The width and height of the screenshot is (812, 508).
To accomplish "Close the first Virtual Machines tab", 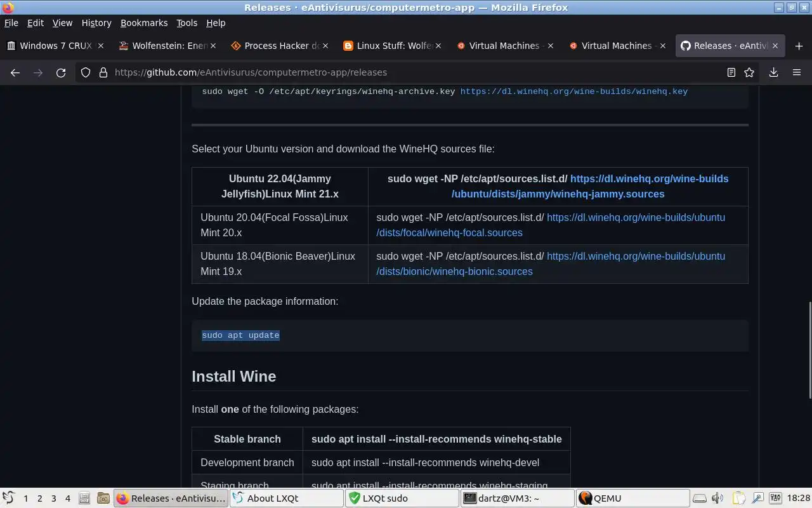I will pos(551,46).
